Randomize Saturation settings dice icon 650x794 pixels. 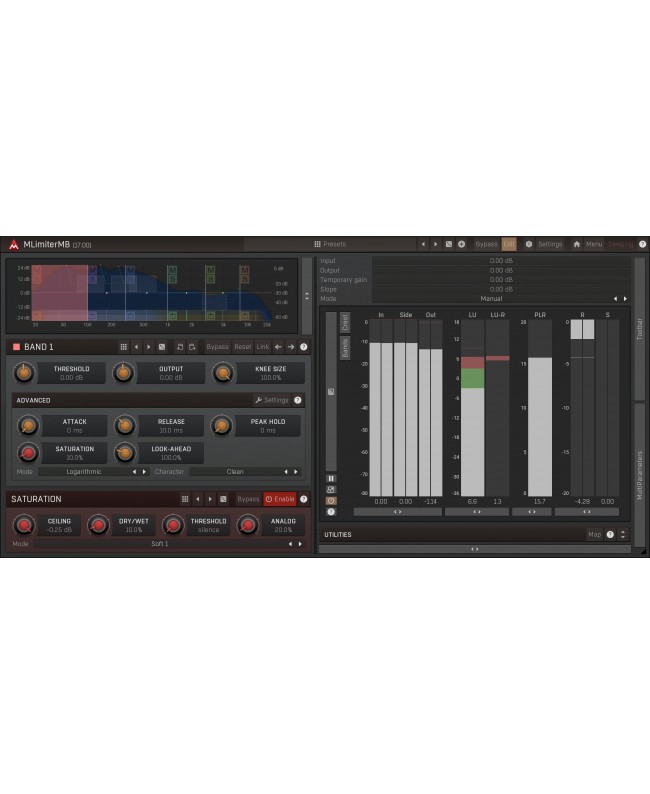pyautogui.click(x=223, y=499)
